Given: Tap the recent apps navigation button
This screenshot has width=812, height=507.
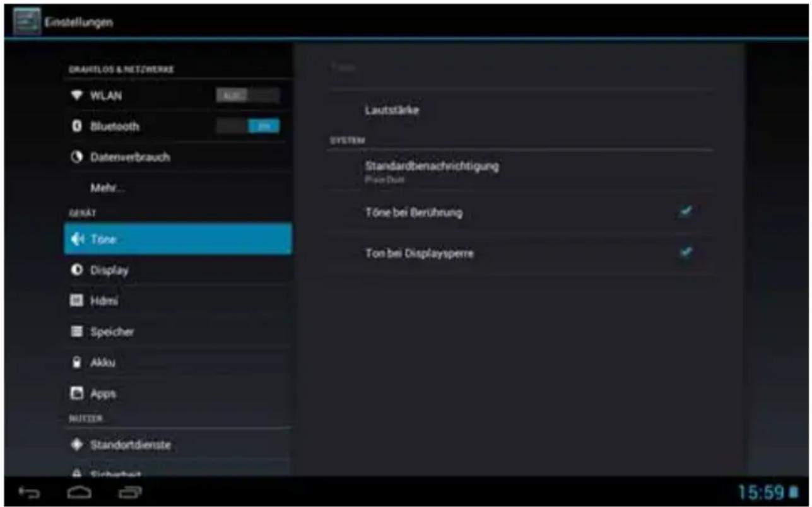Looking at the screenshot, I should [x=130, y=492].
